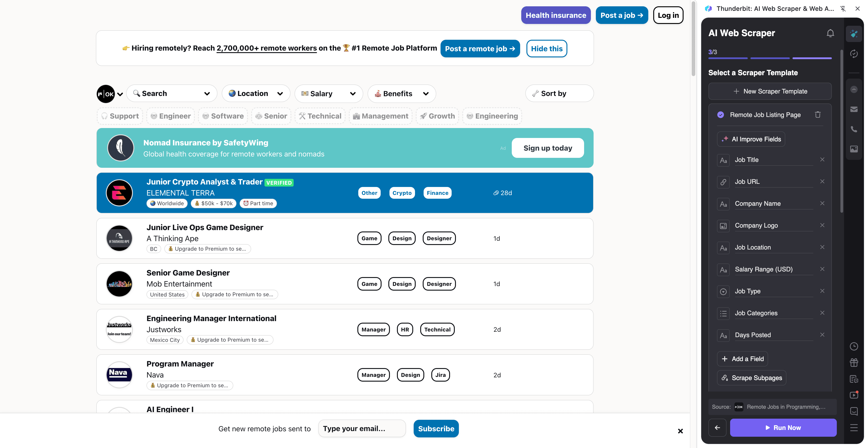Remove the Job Title field
868x448 pixels.
[x=823, y=159]
